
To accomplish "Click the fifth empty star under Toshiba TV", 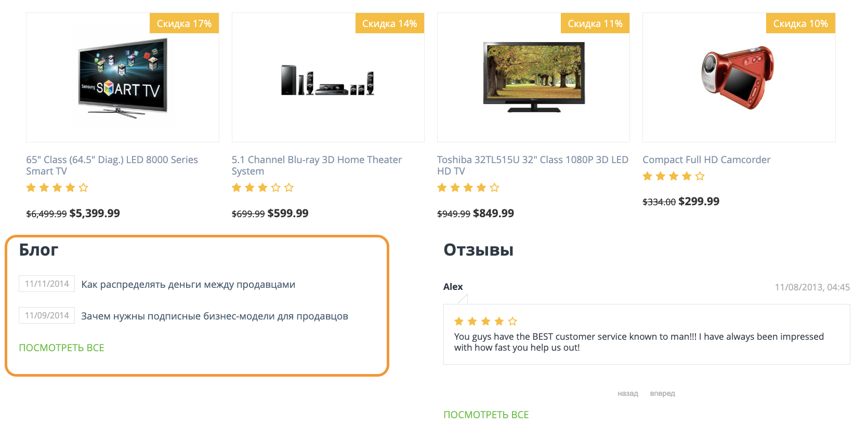I will point(494,188).
